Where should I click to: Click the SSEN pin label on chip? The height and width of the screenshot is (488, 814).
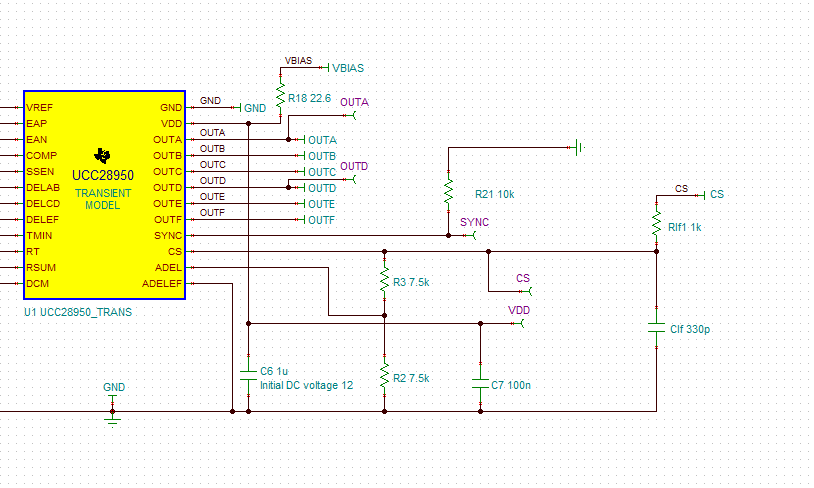(40, 171)
